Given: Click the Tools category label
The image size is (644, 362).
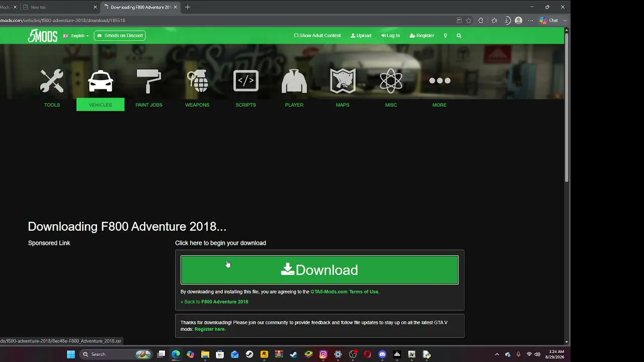Looking at the screenshot, I should coord(52,105).
